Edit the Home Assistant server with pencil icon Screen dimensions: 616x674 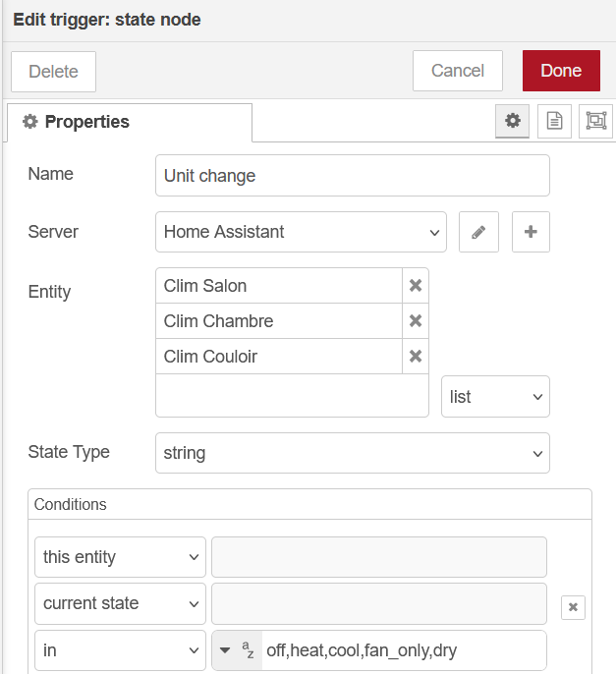[x=478, y=232]
